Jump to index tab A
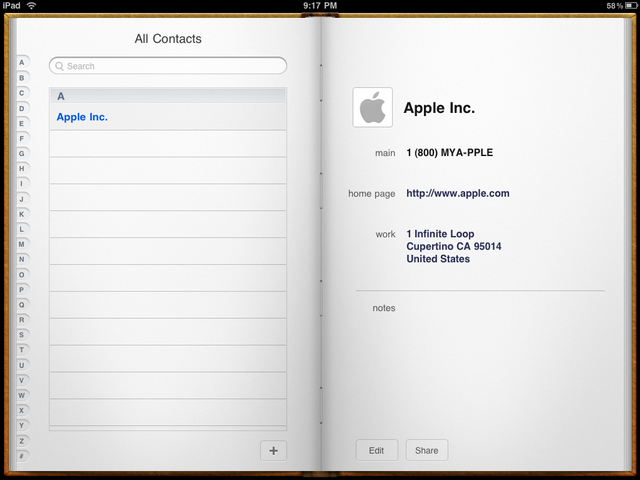Screen dimensions: 640x480 click(22, 62)
